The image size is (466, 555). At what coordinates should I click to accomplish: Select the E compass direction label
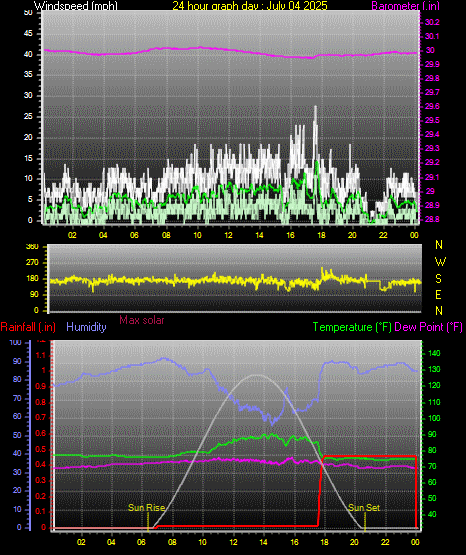438,294
